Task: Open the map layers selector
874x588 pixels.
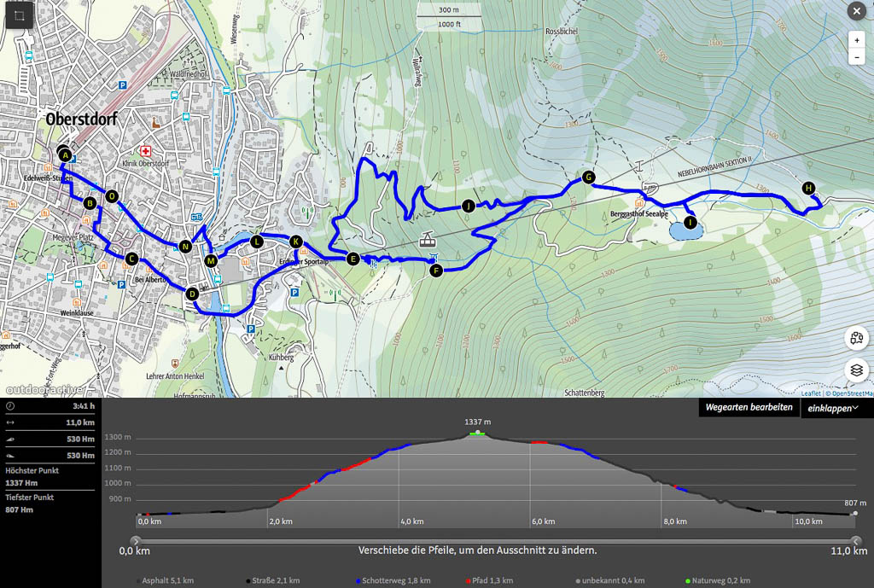Action: pos(857,370)
